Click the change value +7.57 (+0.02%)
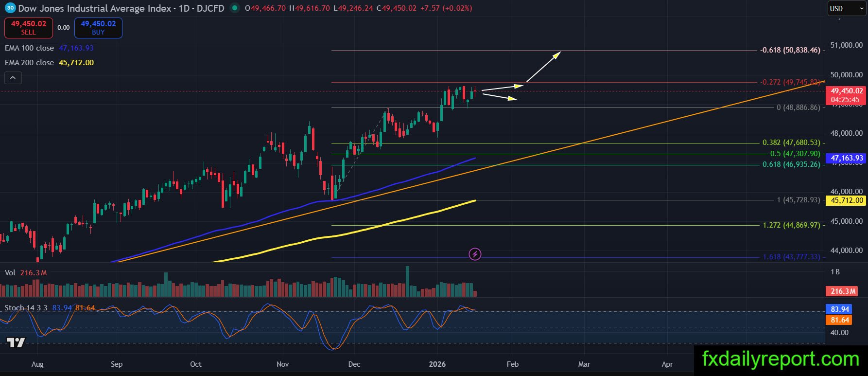This screenshot has height=376, width=868. (x=446, y=8)
